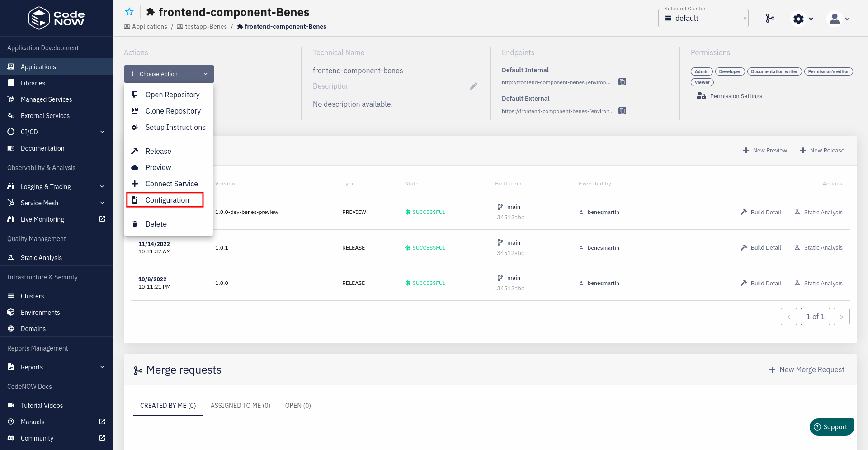Screen dimensions: 868x450
Task: Click the Developer permission badge
Action: click(730, 71)
